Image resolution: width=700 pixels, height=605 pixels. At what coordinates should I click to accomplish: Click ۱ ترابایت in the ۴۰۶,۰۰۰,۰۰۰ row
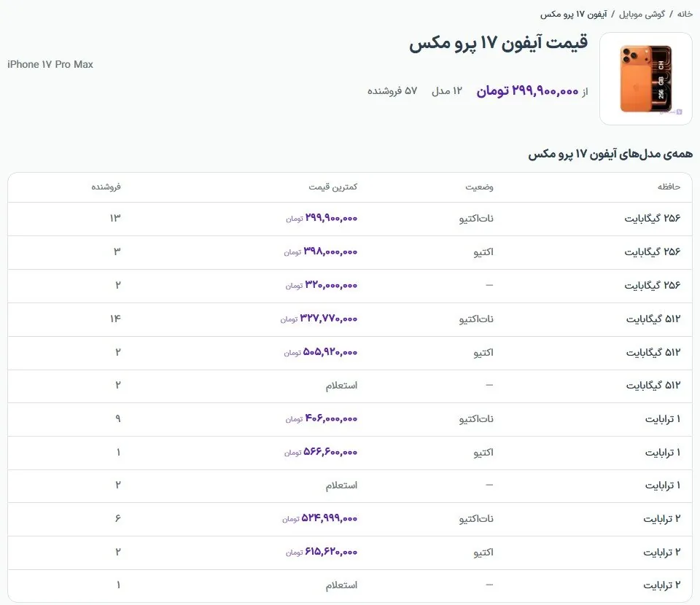point(663,418)
